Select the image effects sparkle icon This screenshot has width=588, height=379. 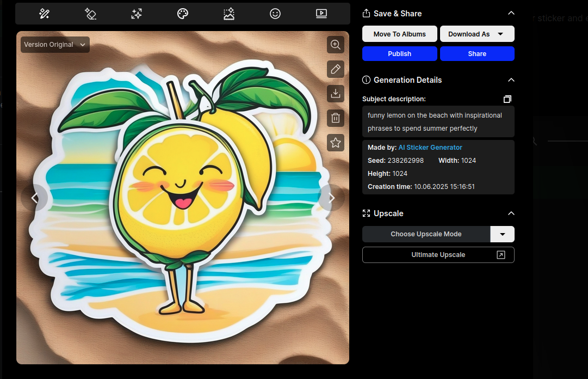[228, 13]
